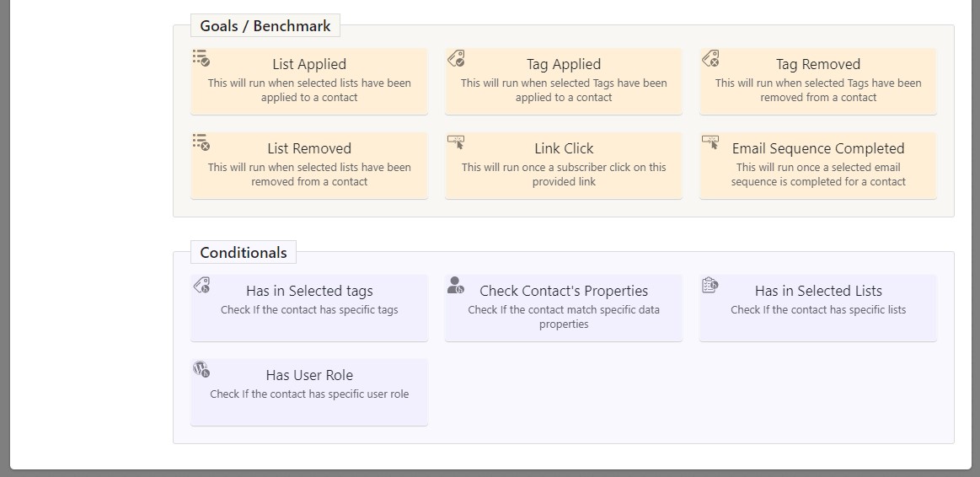Click the Has User Role WordPress icon
980x477 pixels.
tap(201, 369)
